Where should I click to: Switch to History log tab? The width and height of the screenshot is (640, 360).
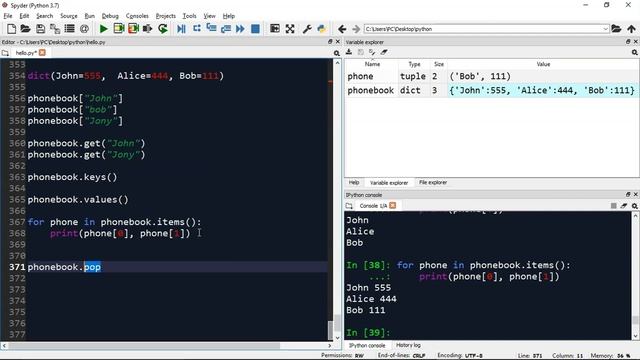point(408,345)
